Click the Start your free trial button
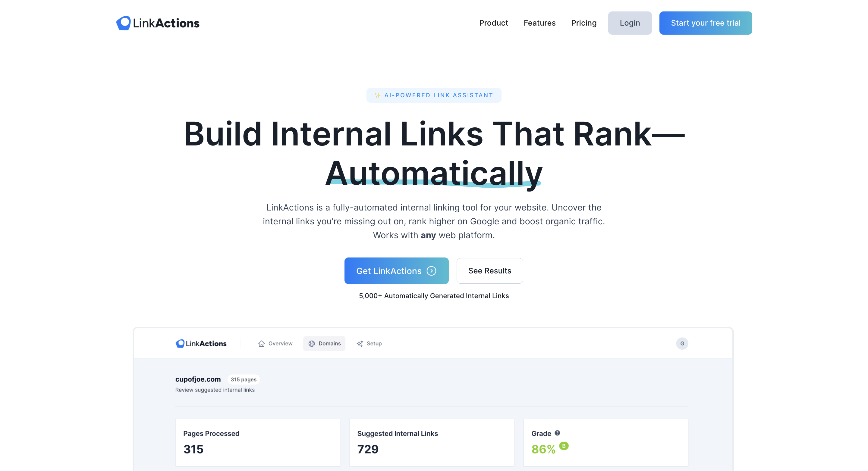This screenshot has width=868, height=471. click(706, 23)
